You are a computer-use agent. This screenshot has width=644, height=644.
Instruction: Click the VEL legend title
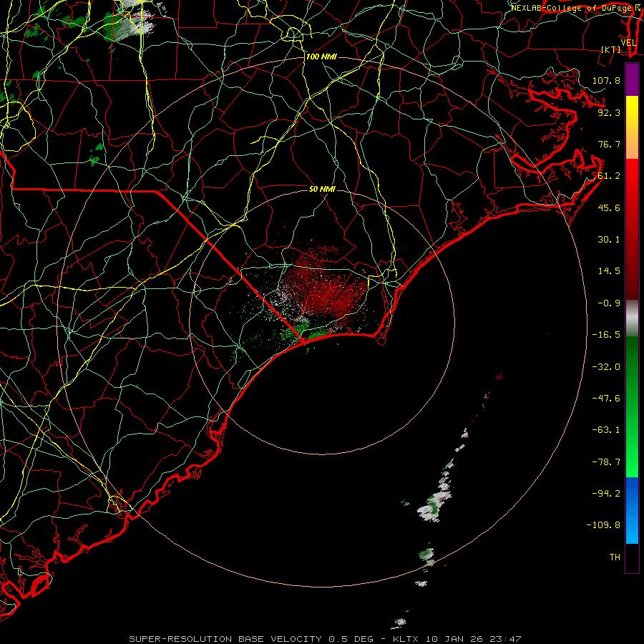[629, 43]
